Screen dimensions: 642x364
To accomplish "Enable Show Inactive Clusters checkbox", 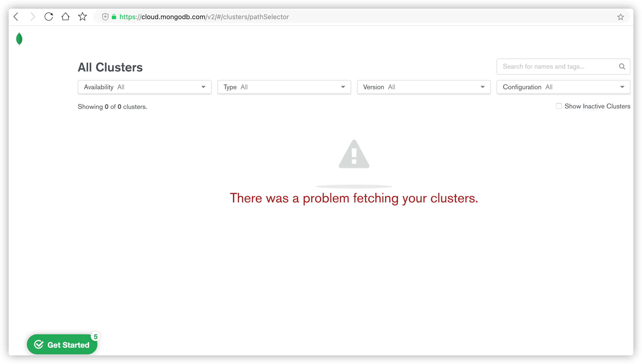I will tap(559, 106).
